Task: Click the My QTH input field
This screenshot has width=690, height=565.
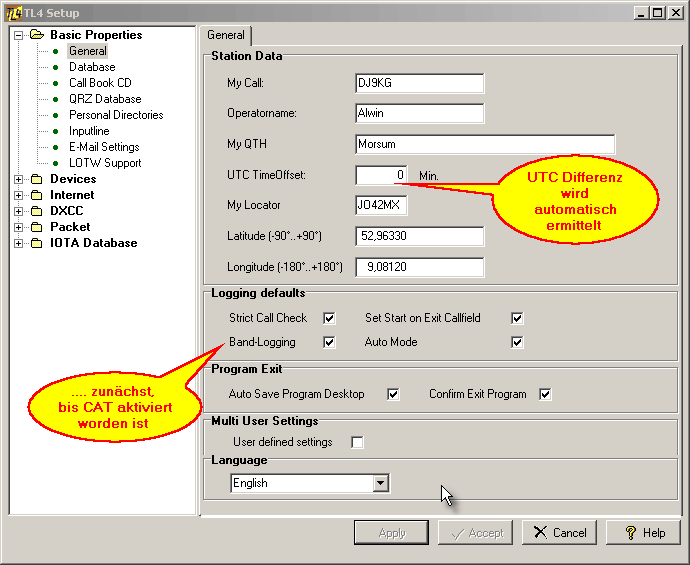Action: pos(485,144)
